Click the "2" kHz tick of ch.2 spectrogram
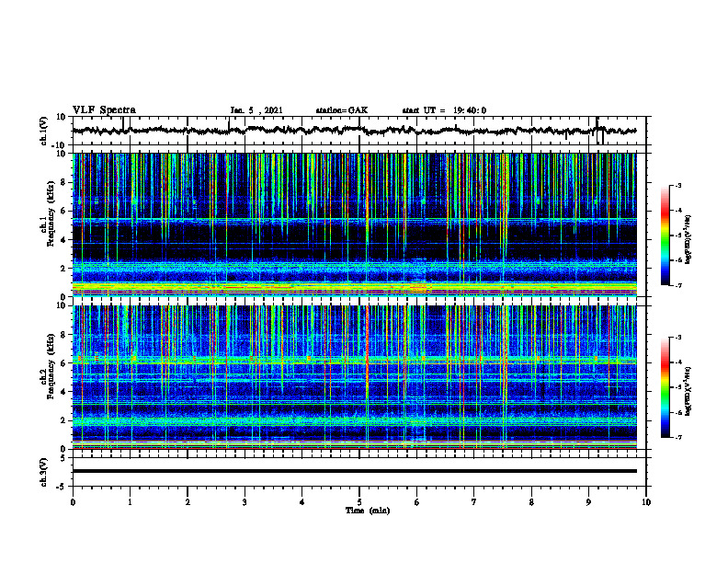Image resolution: width=728 pixels, height=563 pixels. (63, 420)
